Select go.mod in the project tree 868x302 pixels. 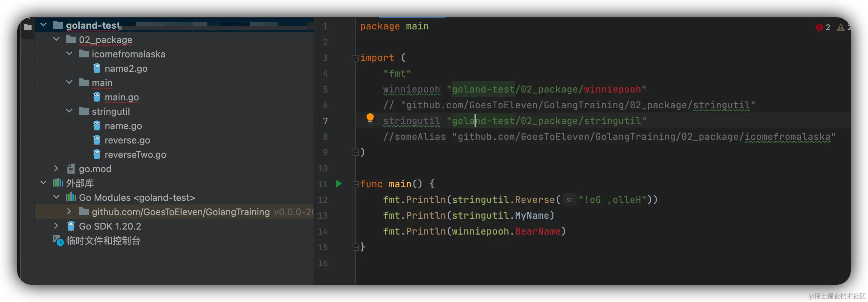pyautogui.click(x=95, y=169)
